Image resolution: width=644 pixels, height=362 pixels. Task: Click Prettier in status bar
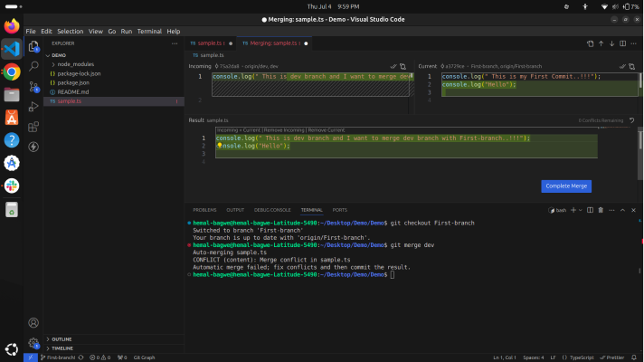612,357
